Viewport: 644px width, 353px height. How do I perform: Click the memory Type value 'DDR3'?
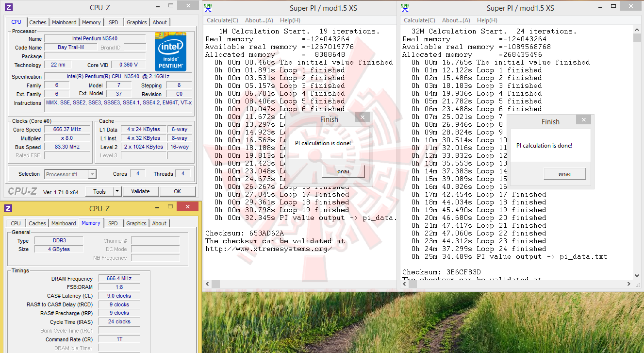coord(59,241)
